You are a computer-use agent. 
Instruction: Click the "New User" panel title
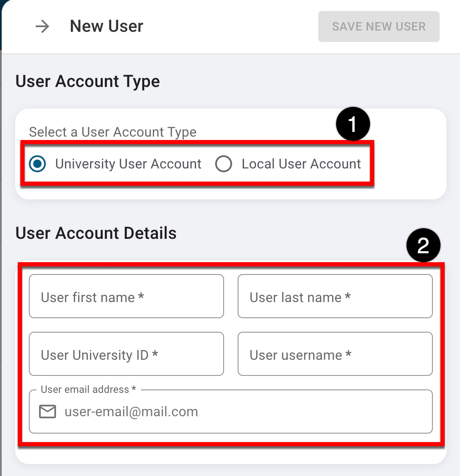pyautogui.click(x=107, y=26)
